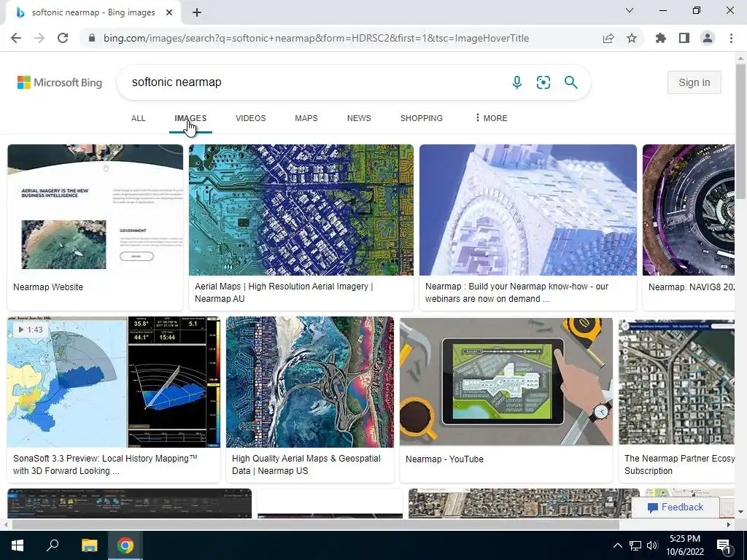
Task: Switch to the VIDEOS tab
Action: click(x=251, y=118)
